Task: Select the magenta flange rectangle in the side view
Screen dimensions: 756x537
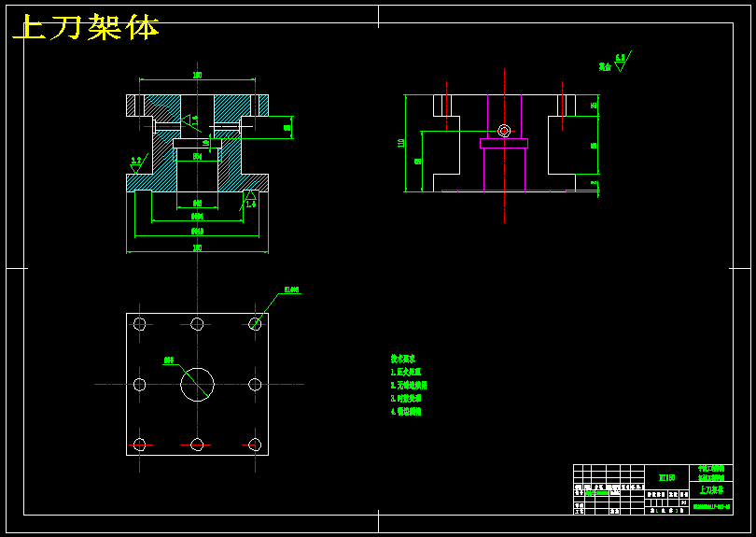Action: [504, 143]
